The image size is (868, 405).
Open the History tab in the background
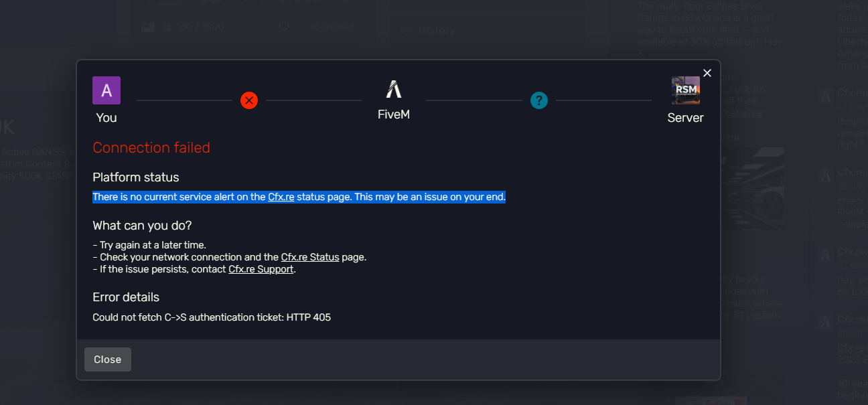pos(437,30)
